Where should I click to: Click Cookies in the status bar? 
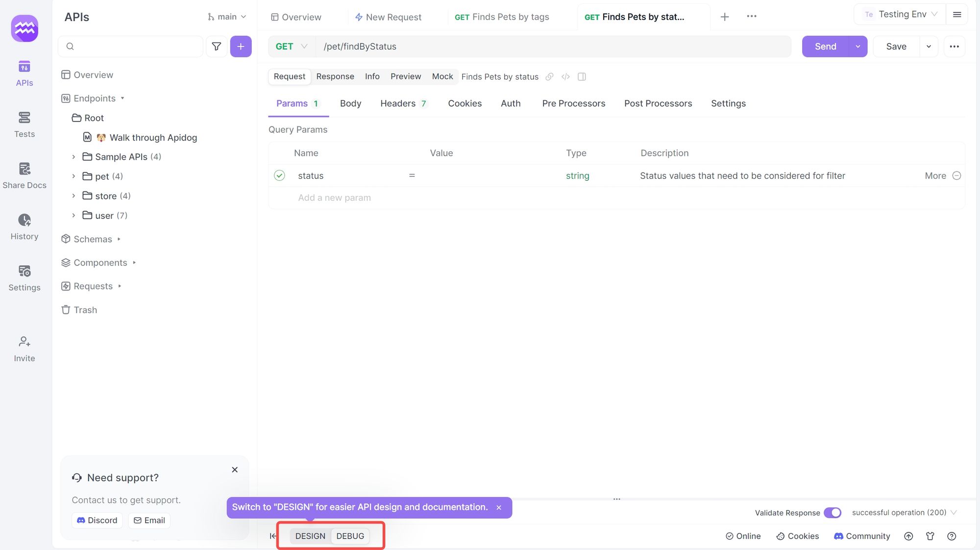[798, 536]
